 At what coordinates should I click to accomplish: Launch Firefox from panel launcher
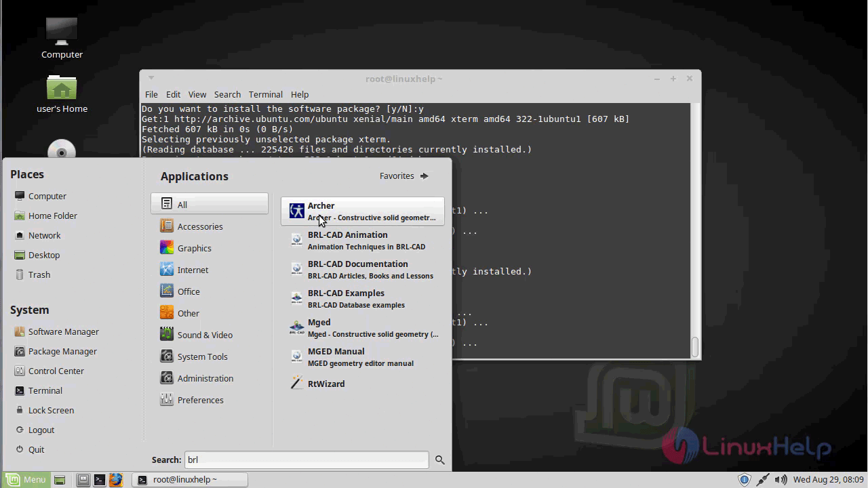[x=116, y=480]
